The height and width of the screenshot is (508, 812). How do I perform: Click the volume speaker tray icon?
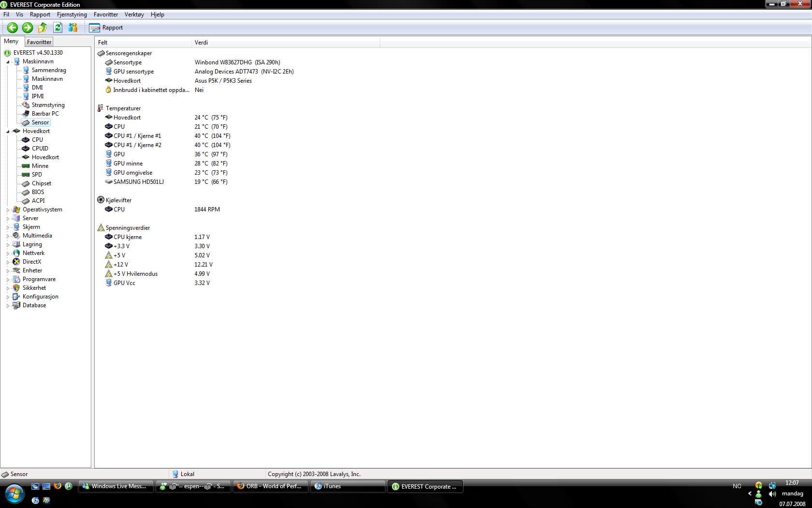772,494
